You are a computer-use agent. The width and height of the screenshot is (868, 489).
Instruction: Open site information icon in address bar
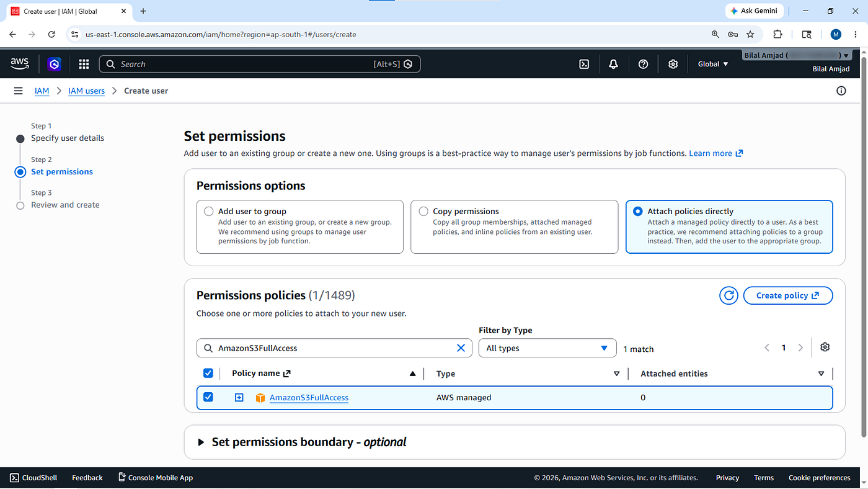pos(75,34)
